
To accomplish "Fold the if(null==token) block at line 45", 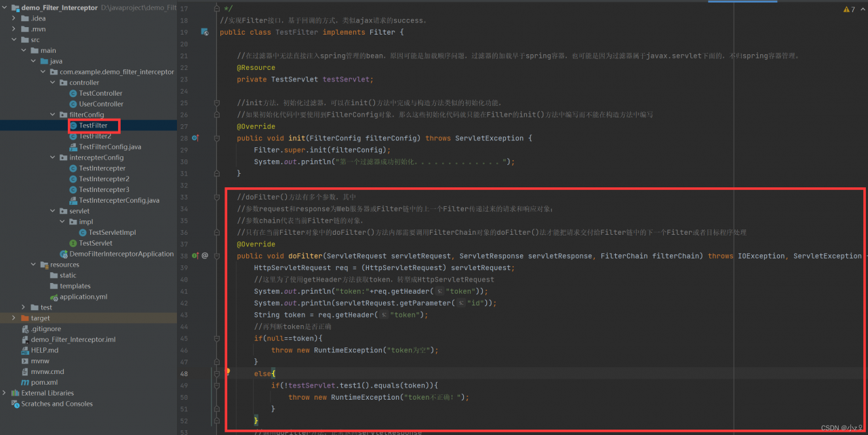I will point(216,338).
